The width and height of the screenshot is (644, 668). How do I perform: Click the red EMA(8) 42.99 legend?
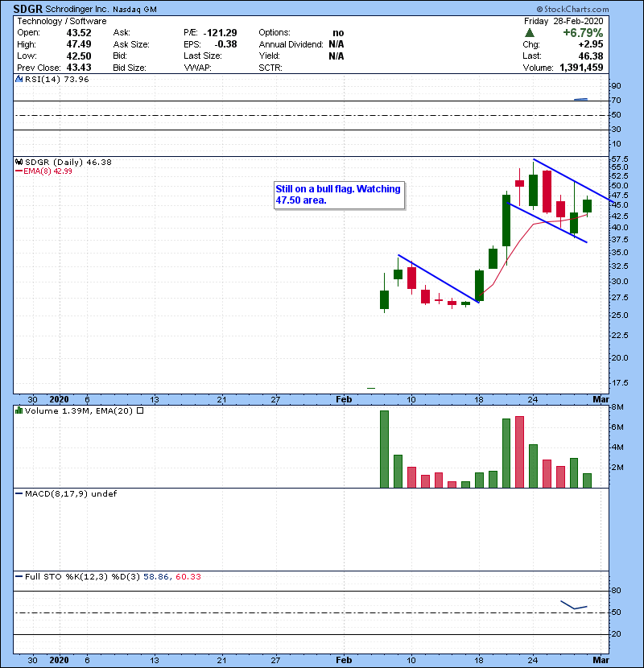(x=44, y=171)
